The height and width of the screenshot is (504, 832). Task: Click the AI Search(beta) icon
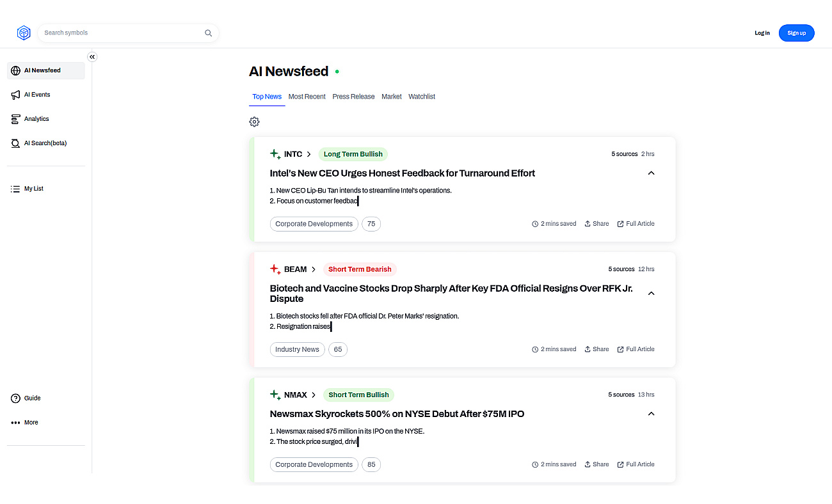coord(16,143)
